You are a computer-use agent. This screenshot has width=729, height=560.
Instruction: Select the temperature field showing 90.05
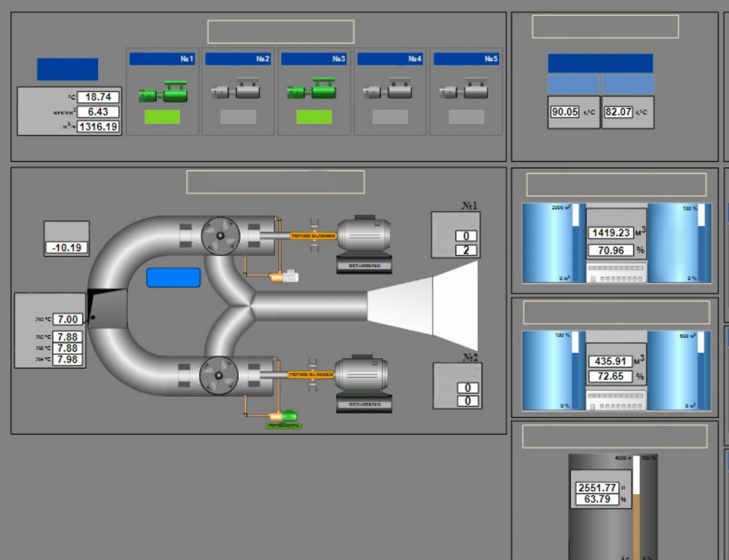[564, 112]
